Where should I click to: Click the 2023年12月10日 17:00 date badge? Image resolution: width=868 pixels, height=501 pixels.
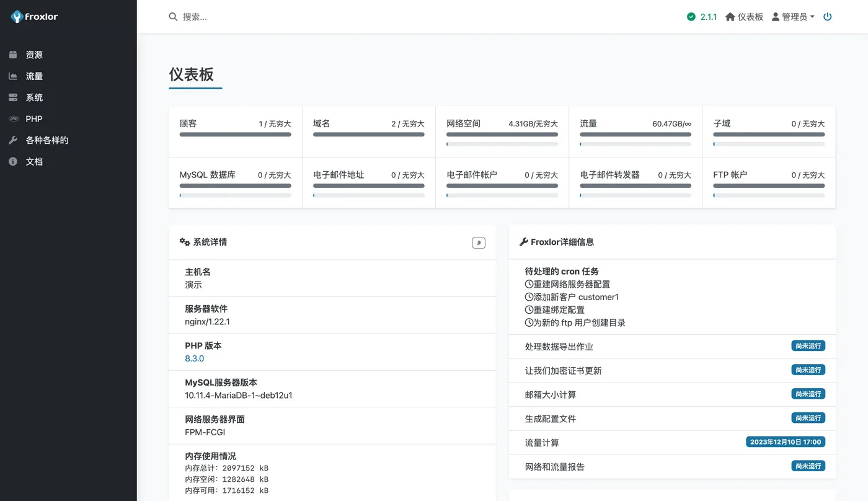click(786, 442)
